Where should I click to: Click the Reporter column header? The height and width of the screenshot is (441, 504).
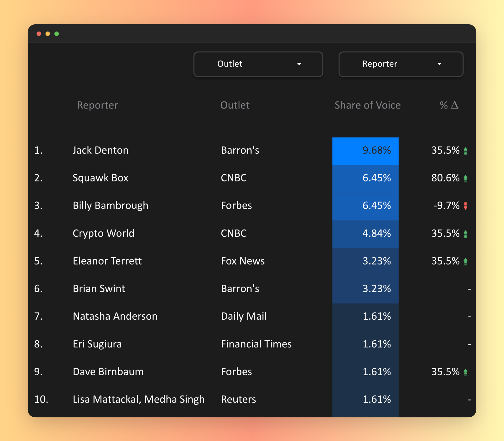tap(98, 105)
